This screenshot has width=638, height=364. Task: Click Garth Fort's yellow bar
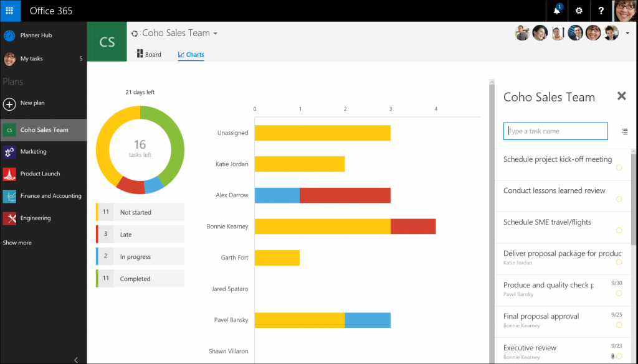[x=277, y=258]
